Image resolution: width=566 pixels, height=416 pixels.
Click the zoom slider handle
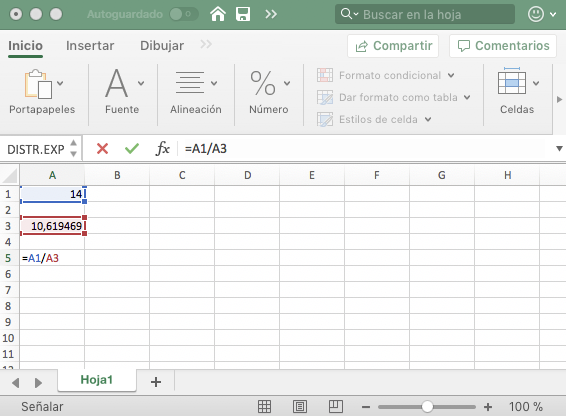pyautogui.click(x=427, y=407)
